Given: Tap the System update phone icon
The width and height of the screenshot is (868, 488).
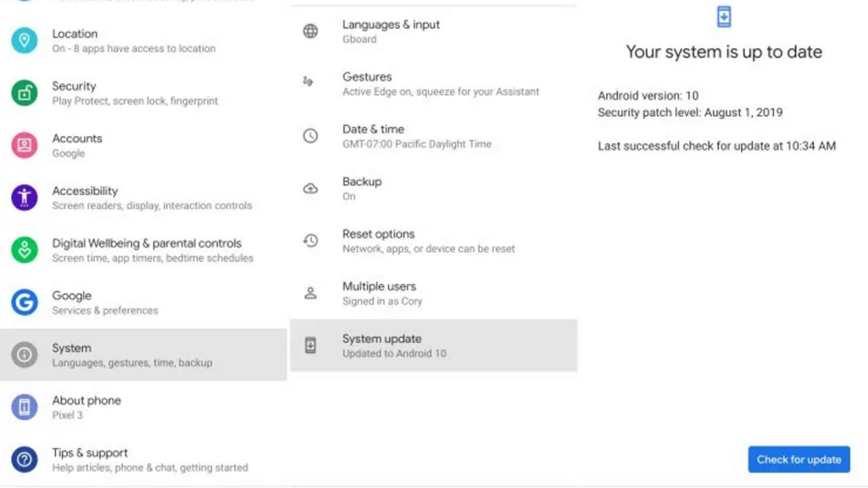Looking at the screenshot, I should coord(310,346).
